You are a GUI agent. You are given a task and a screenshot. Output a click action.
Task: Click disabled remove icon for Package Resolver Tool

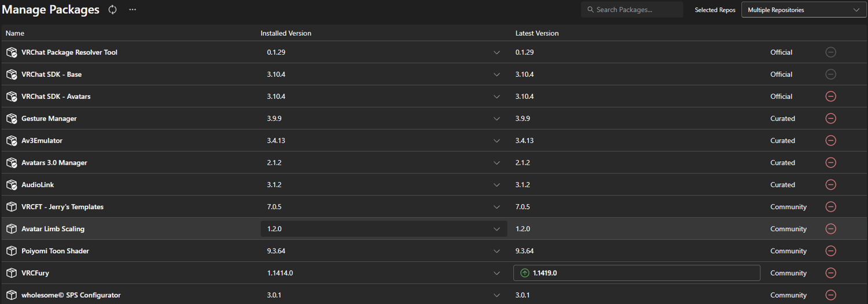click(831, 52)
